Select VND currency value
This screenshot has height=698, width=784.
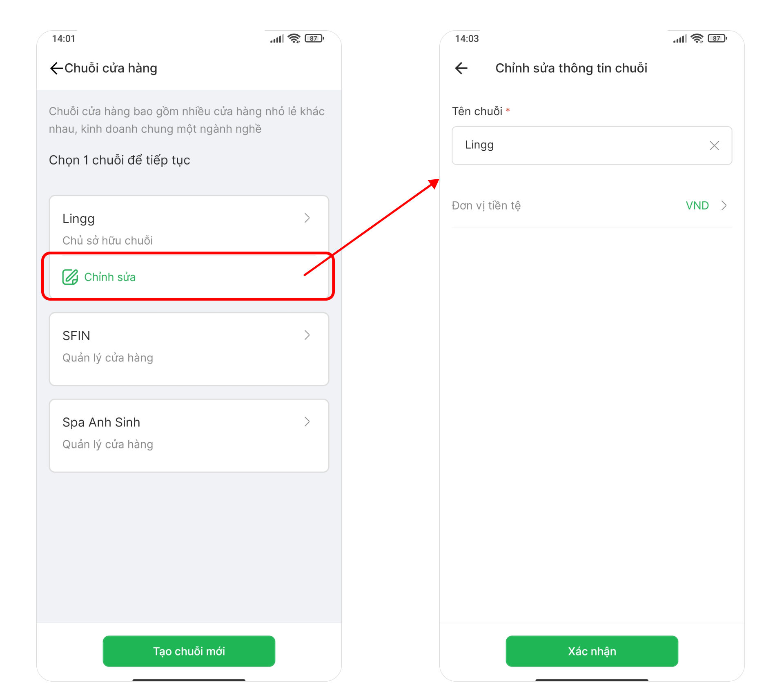pos(697,205)
